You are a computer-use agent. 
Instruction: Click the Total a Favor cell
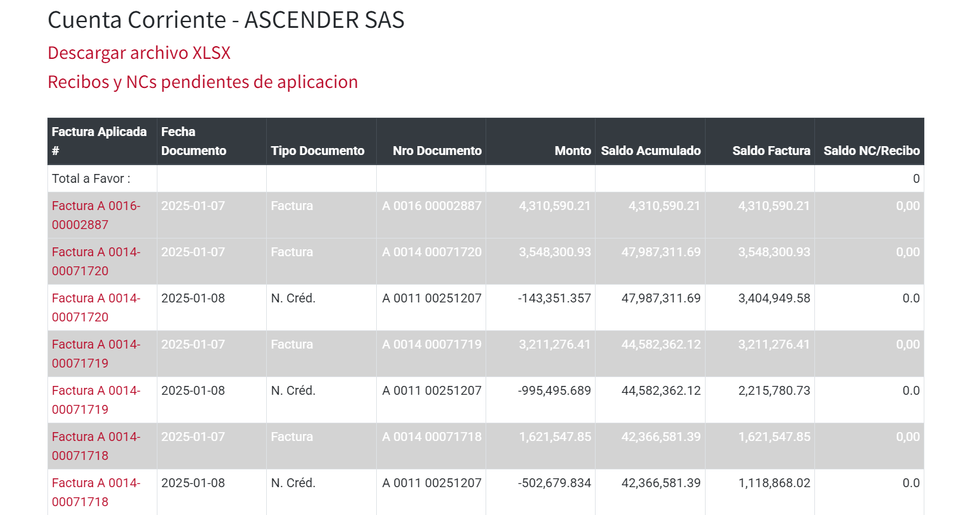pyautogui.click(x=91, y=178)
